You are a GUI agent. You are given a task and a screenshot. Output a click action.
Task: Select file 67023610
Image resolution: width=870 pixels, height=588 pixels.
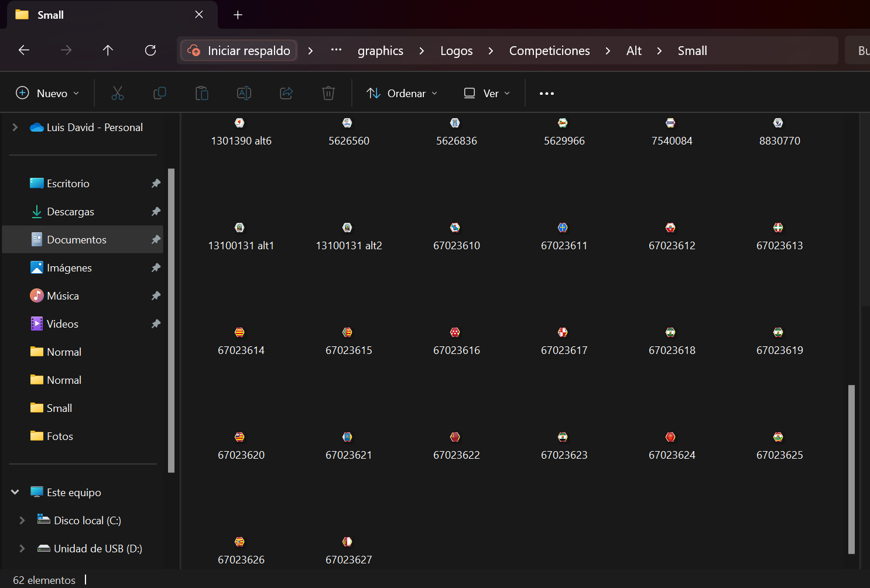click(x=457, y=238)
